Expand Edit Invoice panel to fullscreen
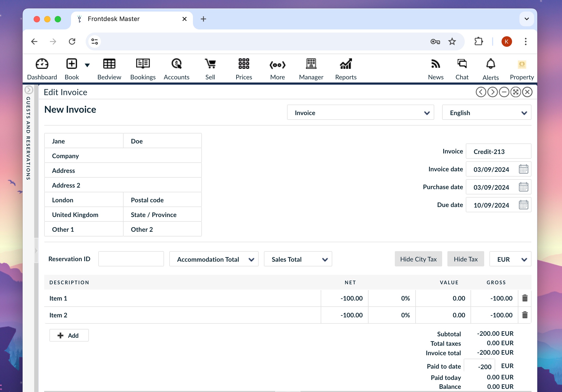 (x=516, y=92)
